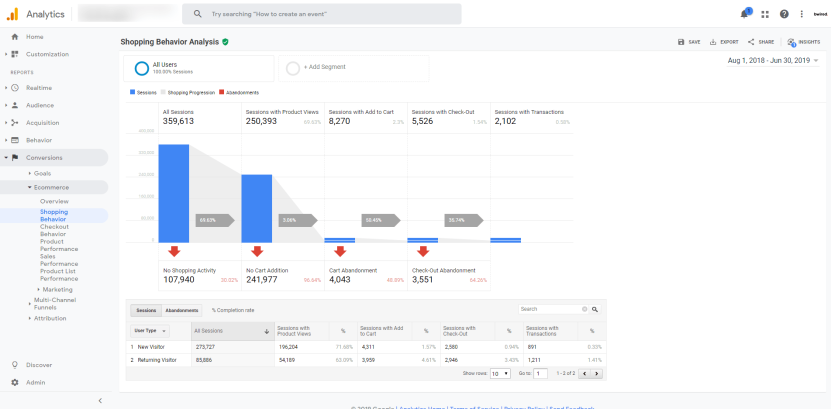Open the Show rows dropdown
Screen dimensions: 831x409
(500, 374)
